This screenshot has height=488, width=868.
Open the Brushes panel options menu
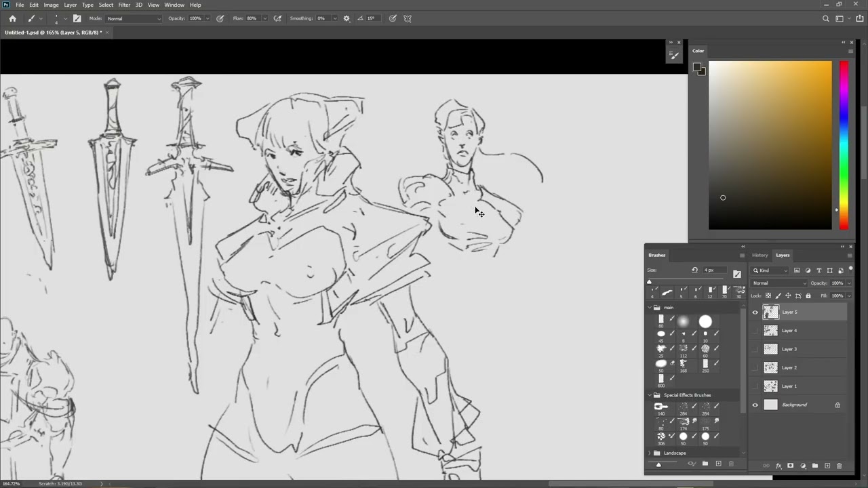[x=742, y=256]
